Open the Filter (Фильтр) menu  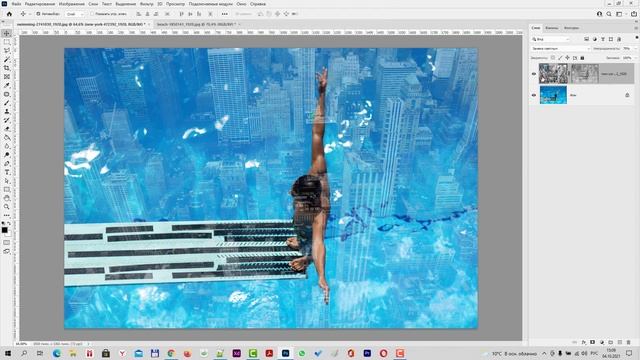coord(147,4)
